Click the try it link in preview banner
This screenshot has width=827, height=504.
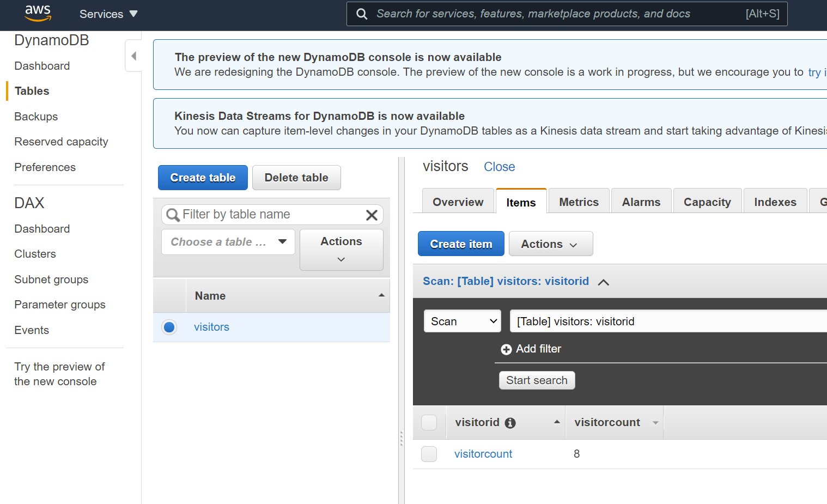(817, 72)
